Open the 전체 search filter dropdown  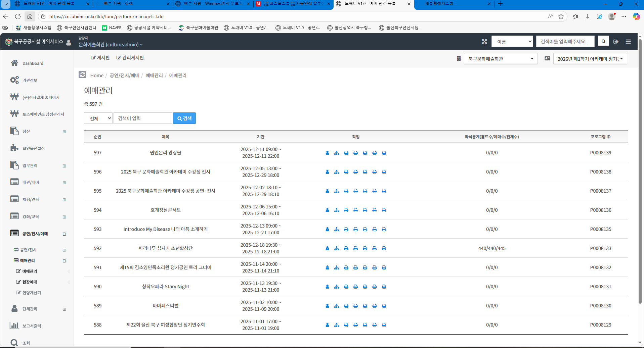point(98,118)
